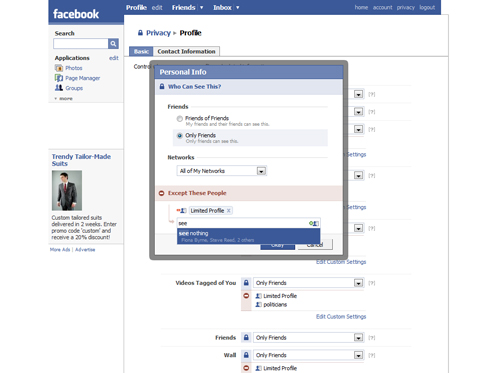Click Advertise link

point(85,250)
